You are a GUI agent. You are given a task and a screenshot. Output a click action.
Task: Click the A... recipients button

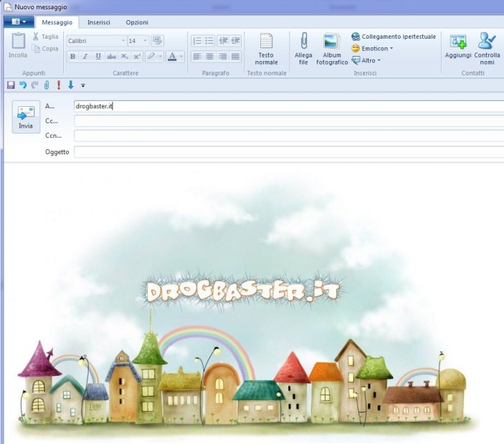pos(49,106)
